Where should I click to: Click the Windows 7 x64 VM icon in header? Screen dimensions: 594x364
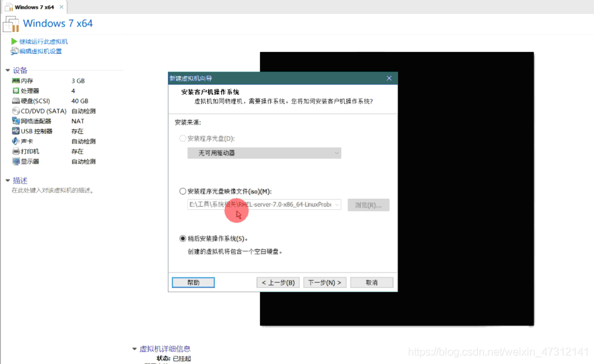pos(11,24)
